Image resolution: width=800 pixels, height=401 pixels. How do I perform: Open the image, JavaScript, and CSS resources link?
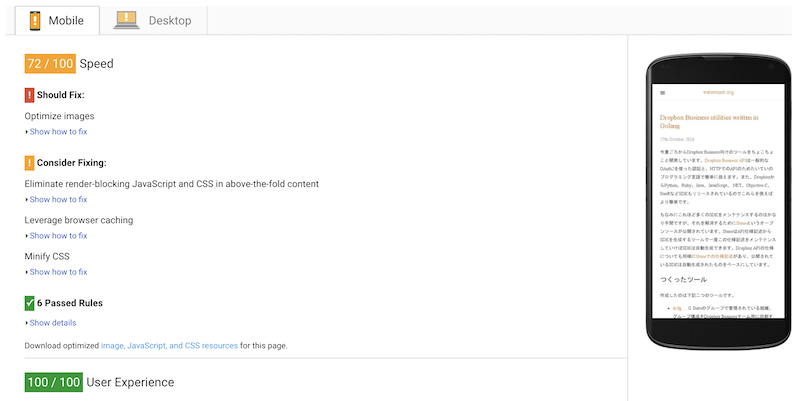click(169, 345)
